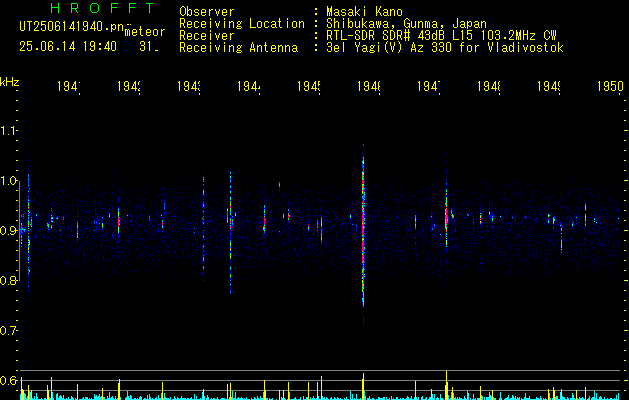The width and height of the screenshot is (629, 400).
Task: Select the antenna text 3el Yagi(V) Az 330
Action: 390,48
